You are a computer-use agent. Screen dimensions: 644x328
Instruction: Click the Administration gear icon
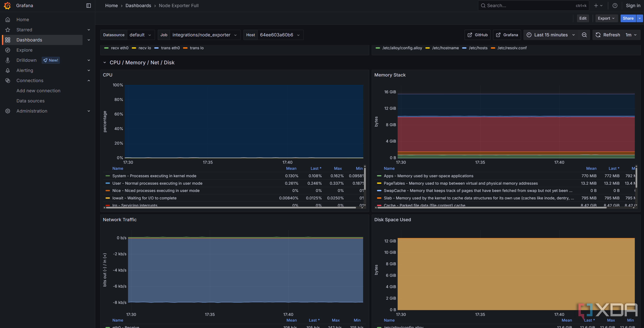[8, 111]
